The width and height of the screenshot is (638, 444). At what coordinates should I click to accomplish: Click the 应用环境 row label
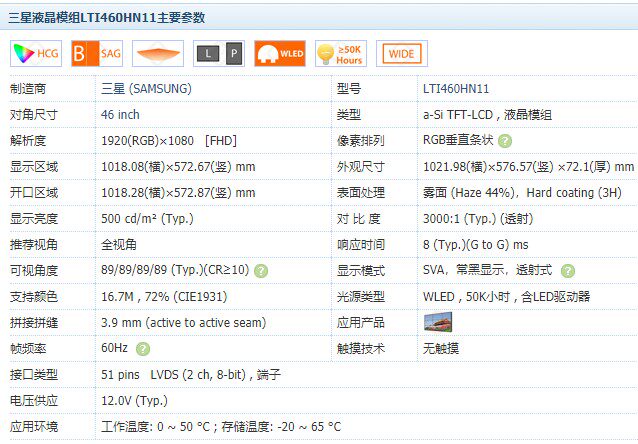coord(34,427)
